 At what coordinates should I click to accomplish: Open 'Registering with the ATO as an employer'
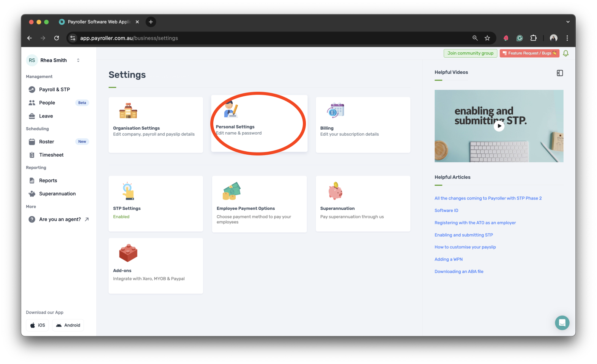475,223
